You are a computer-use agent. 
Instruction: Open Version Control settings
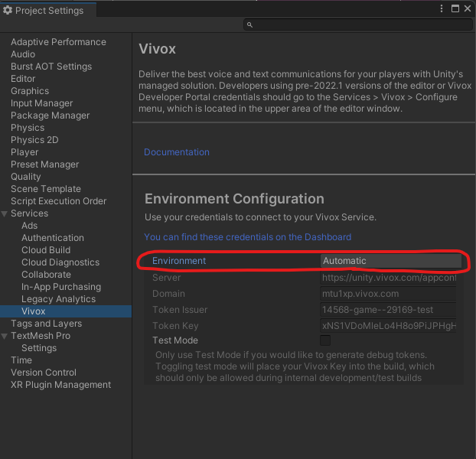44,373
